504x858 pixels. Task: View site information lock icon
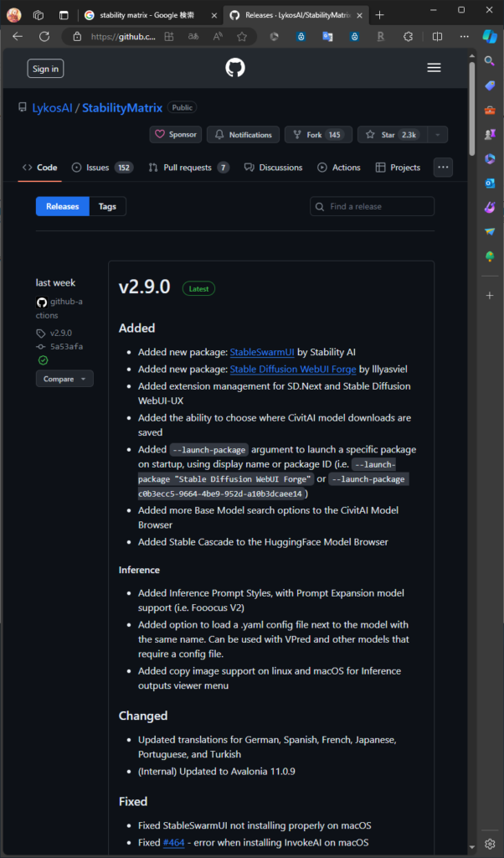pyautogui.click(x=77, y=37)
